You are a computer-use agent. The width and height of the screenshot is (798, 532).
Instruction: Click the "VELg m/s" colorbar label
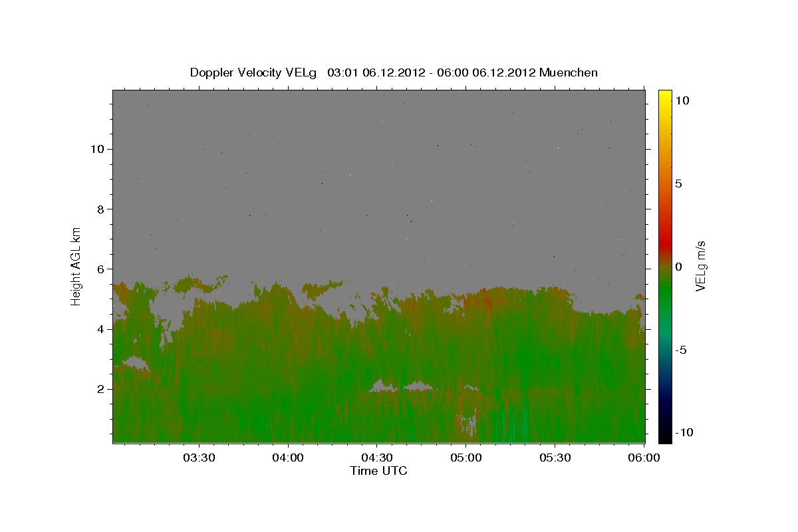tap(700, 266)
